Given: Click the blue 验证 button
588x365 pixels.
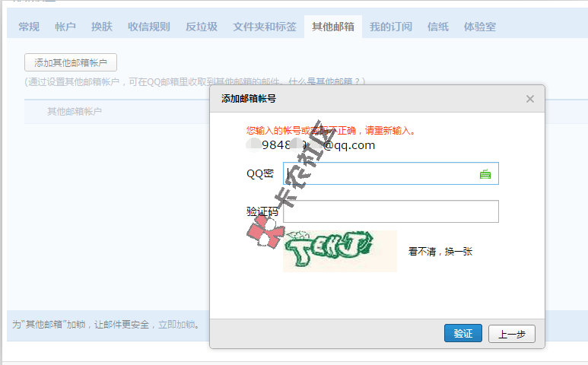Looking at the screenshot, I should click(x=463, y=334).
